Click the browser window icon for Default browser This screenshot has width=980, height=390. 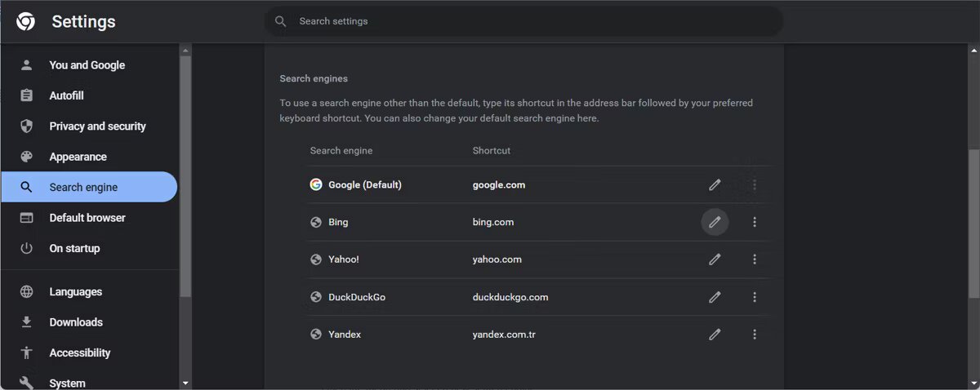coord(26,218)
